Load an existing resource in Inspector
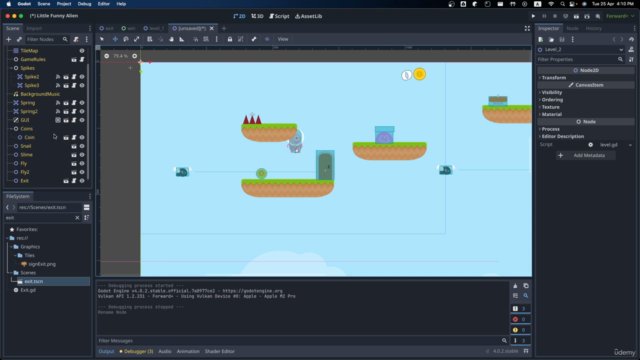640x360 pixels. (x=551, y=39)
